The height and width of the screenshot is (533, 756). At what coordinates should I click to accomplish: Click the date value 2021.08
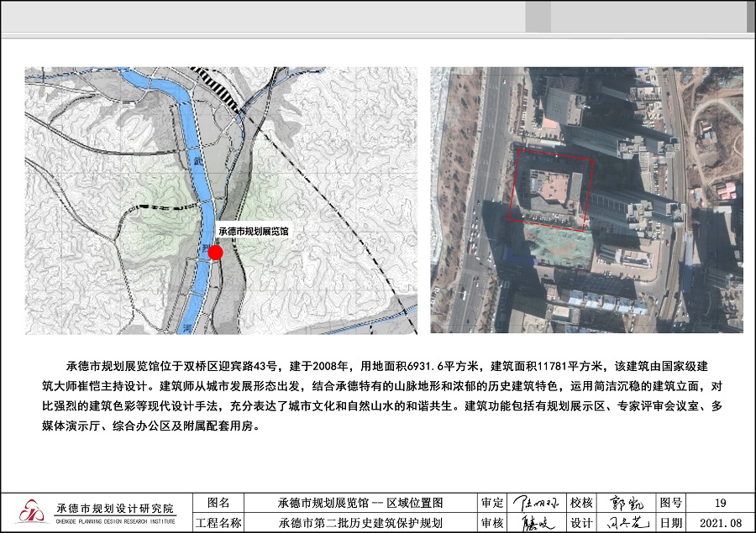[720, 523]
